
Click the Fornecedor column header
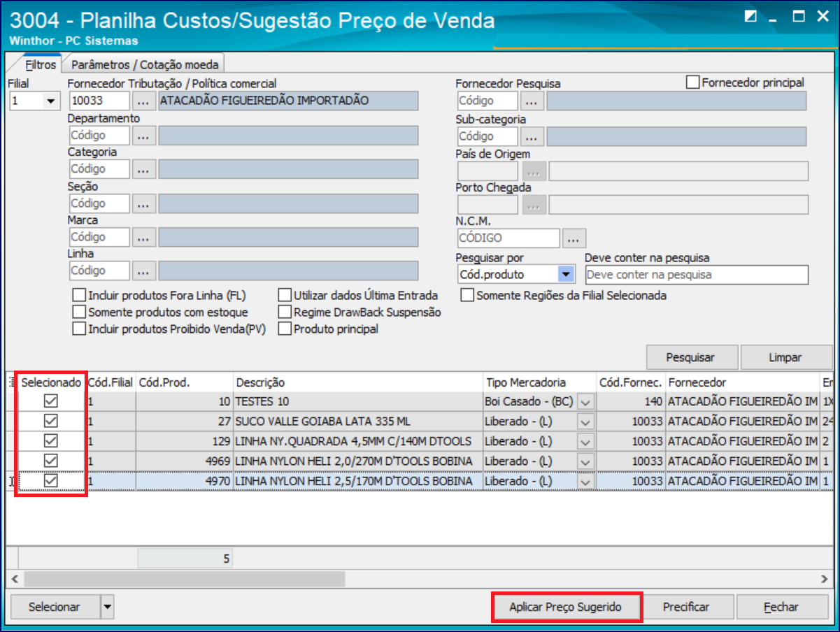tap(742, 382)
